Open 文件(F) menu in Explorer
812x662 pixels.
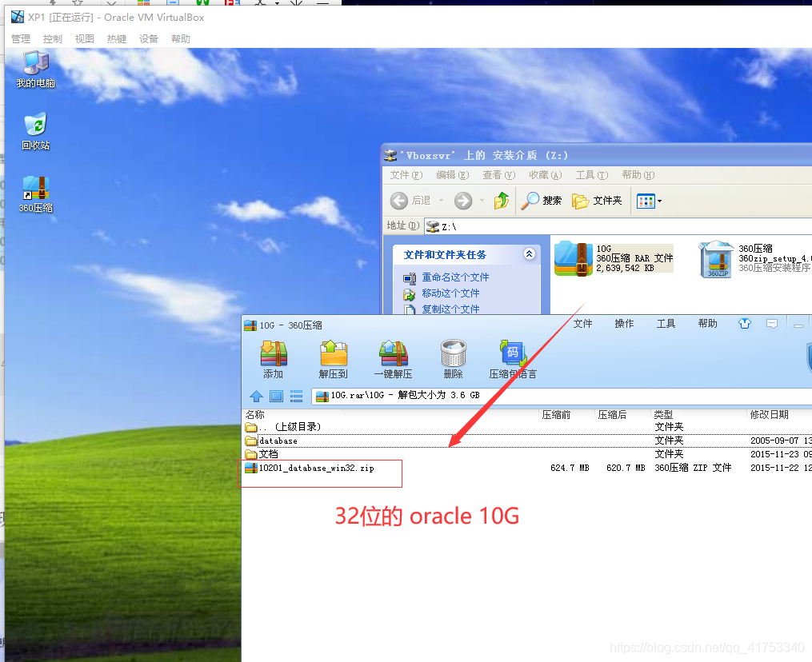[x=406, y=175]
